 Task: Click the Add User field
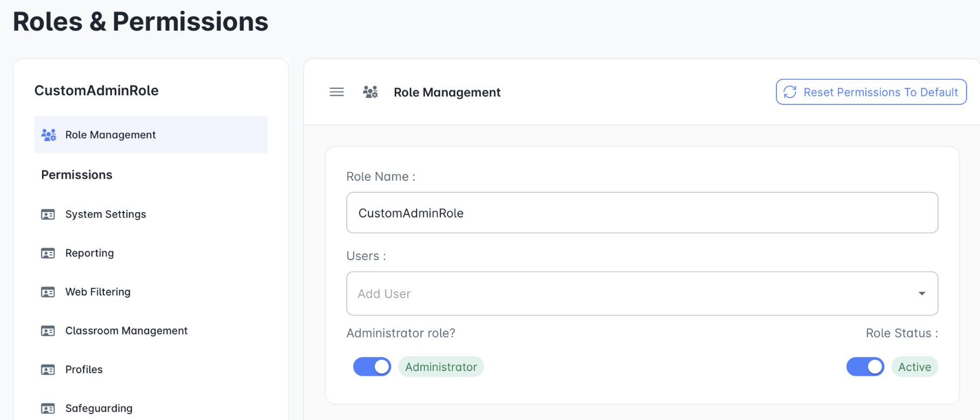click(642, 293)
